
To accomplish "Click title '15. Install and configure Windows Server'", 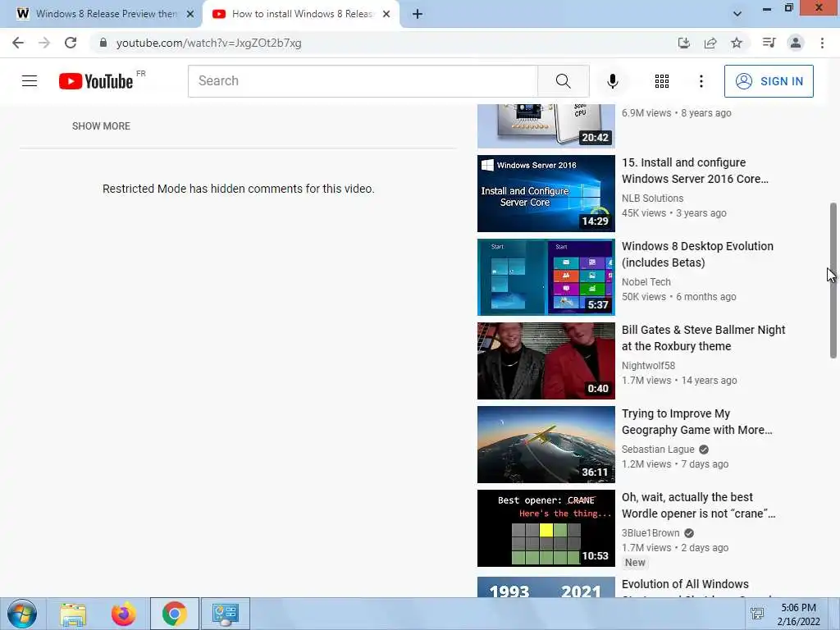I will (x=695, y=171).
